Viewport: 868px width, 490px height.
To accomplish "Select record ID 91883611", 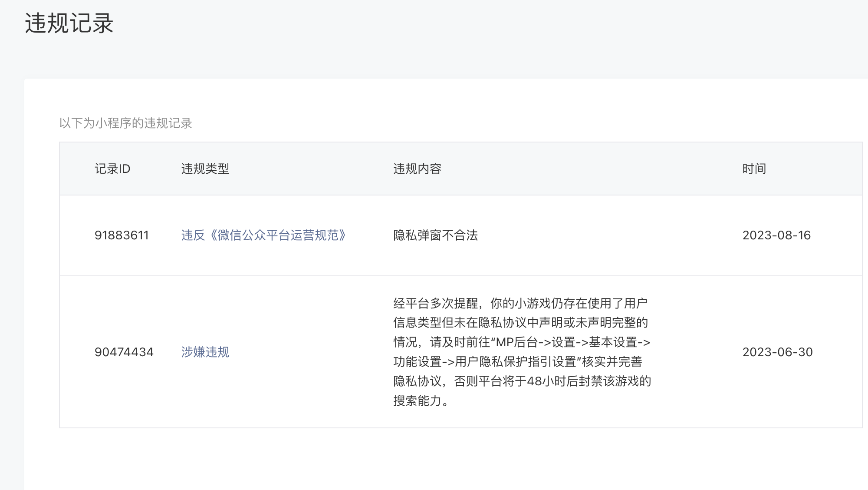I will 122,235.
